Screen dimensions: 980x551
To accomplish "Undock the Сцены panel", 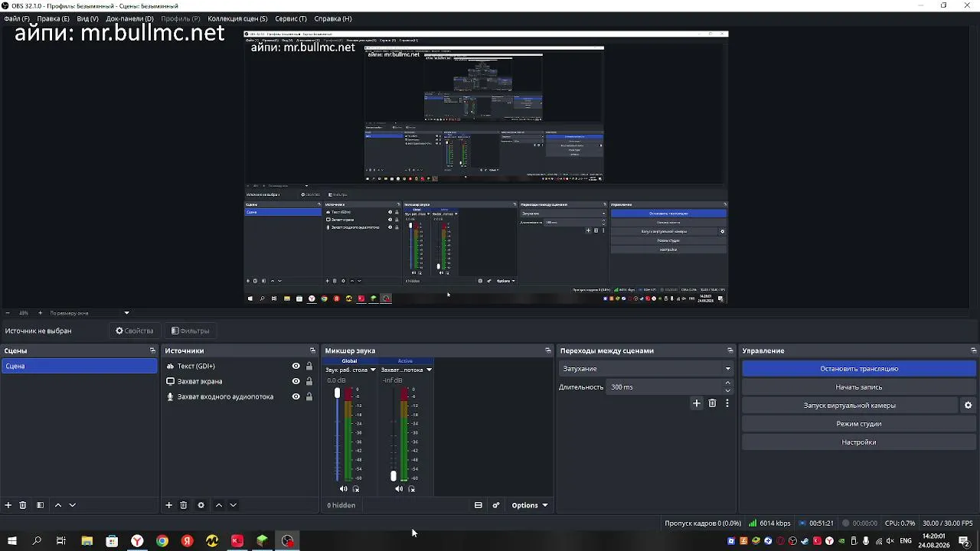I will [152, 350].
